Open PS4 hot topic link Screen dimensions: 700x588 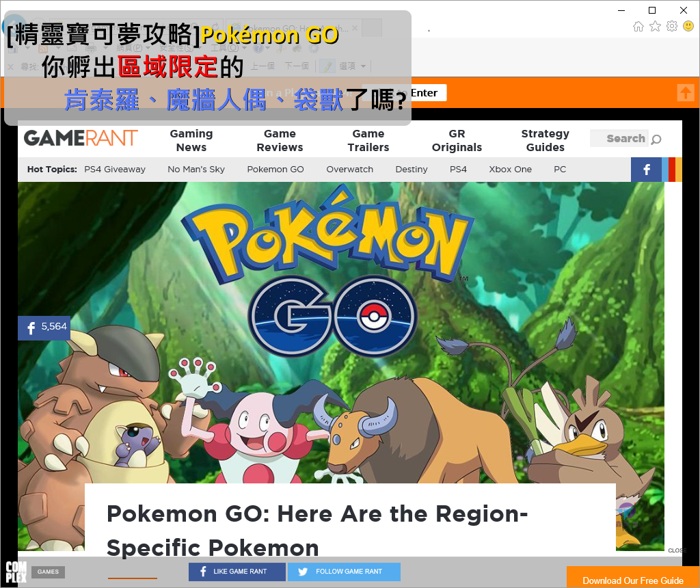(x=458, y=169)
